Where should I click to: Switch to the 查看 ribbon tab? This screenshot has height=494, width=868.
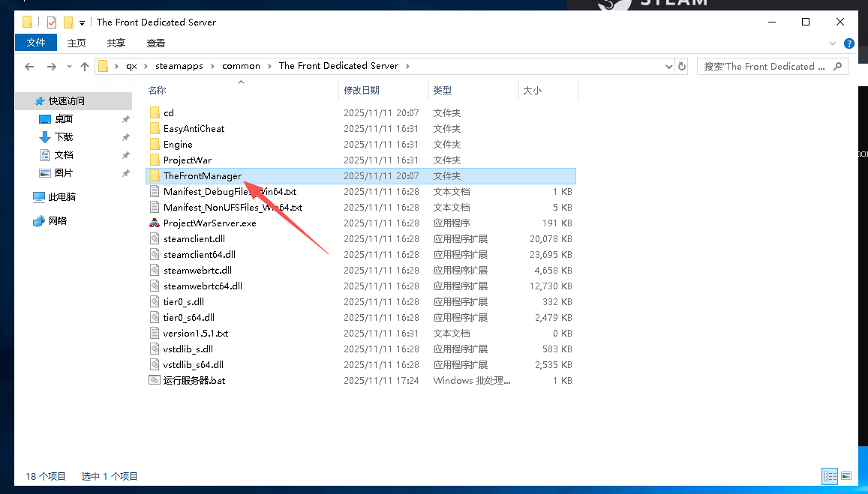click(x=156, y=43)
